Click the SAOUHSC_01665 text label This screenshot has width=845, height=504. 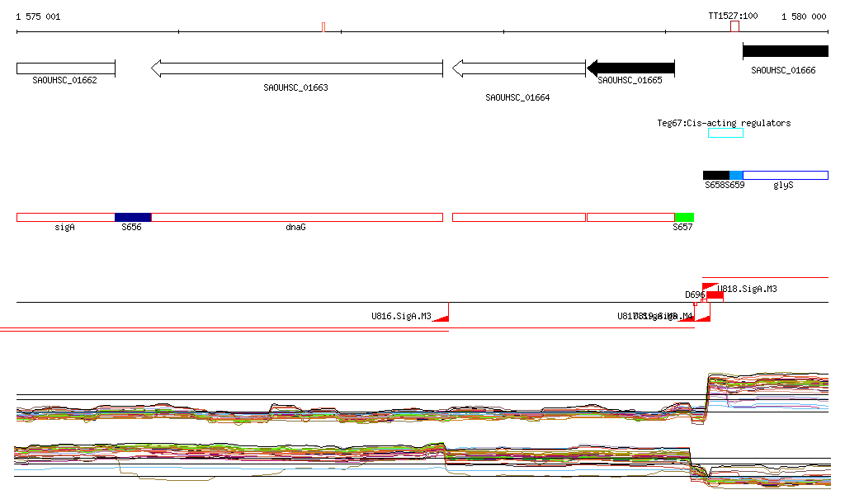(x=630, y=80)
